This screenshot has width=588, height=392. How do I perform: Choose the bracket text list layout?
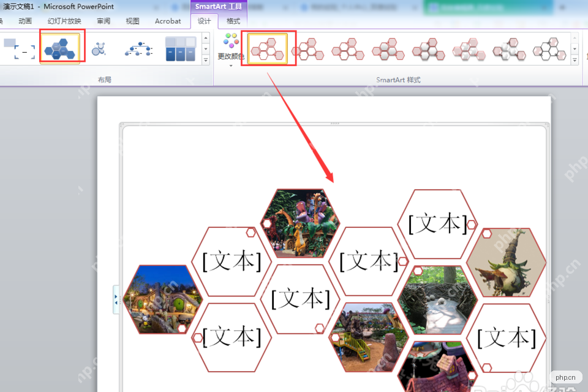coord(20,48)
